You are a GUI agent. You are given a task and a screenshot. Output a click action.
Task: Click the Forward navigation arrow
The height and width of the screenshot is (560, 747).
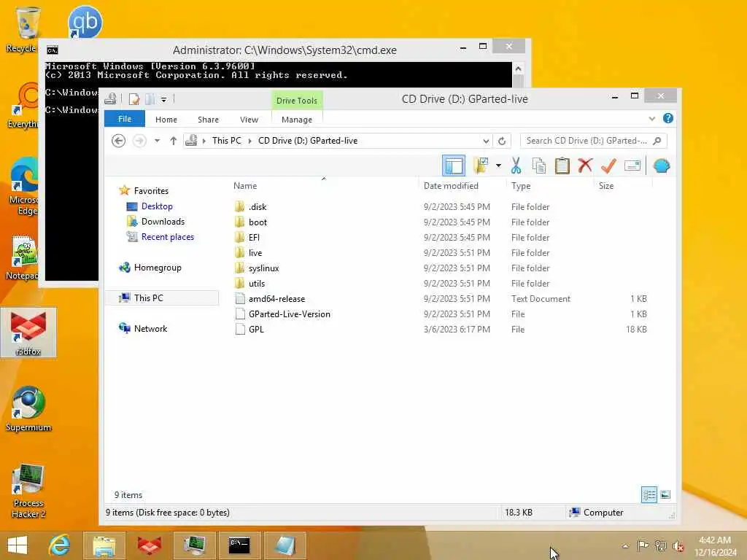139,141
